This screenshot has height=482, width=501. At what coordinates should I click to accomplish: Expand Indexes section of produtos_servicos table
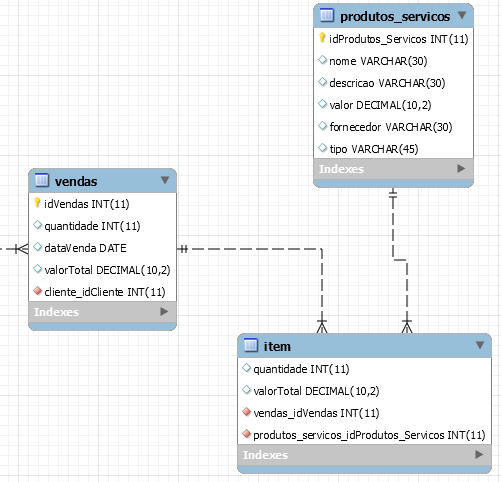coord(461,169)
